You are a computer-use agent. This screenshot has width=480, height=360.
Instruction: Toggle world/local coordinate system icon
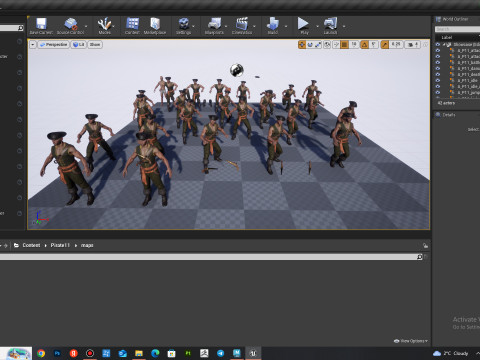327,44
